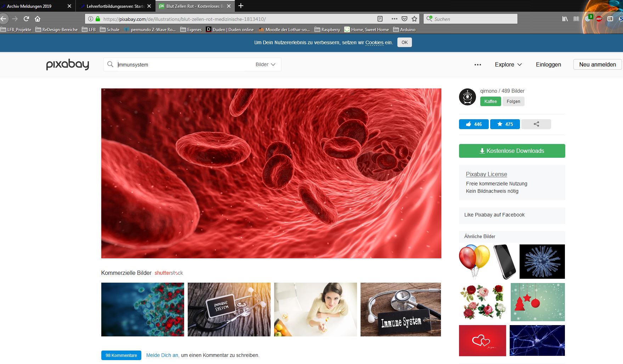Expand the Bilder search type dropdown
Screen dimensions: 623x364
(265, 64)
